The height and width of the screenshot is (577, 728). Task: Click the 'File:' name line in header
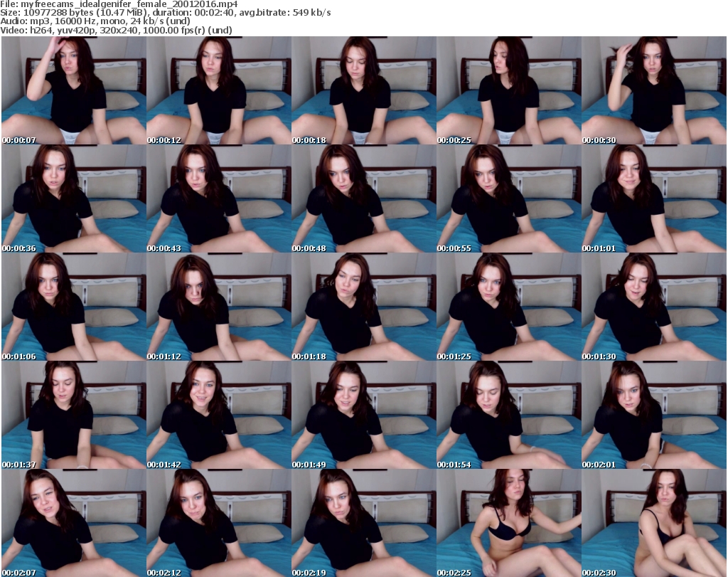(x=119, y=4)
